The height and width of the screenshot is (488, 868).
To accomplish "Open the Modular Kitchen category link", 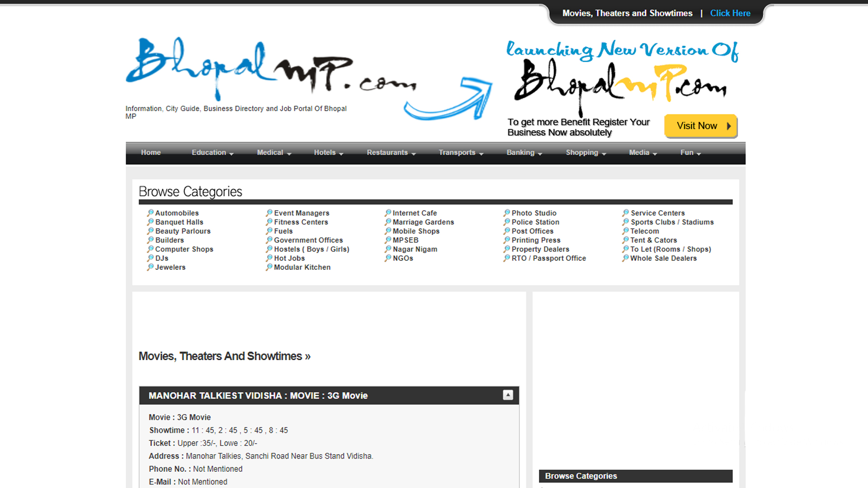I will (302, 267).
